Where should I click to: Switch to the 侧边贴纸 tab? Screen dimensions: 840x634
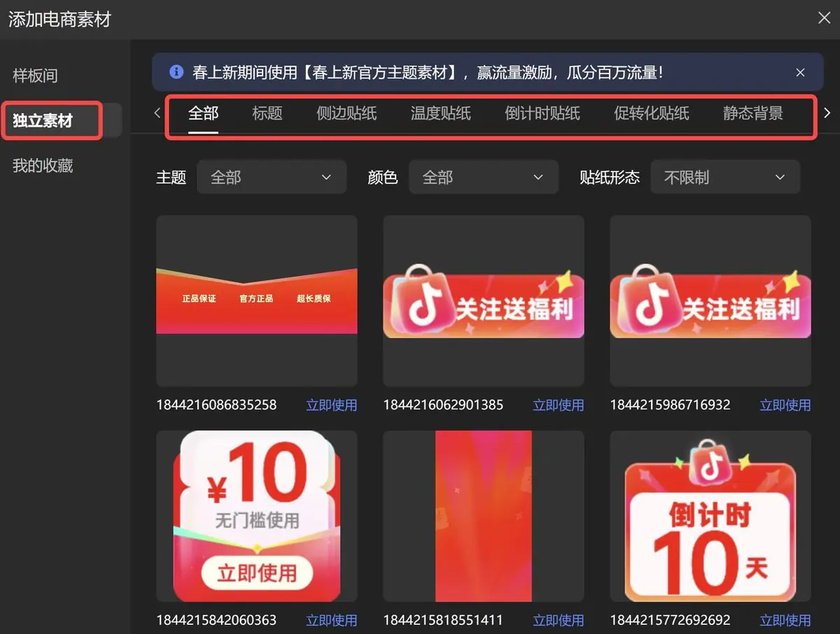(x=346, y=113)
